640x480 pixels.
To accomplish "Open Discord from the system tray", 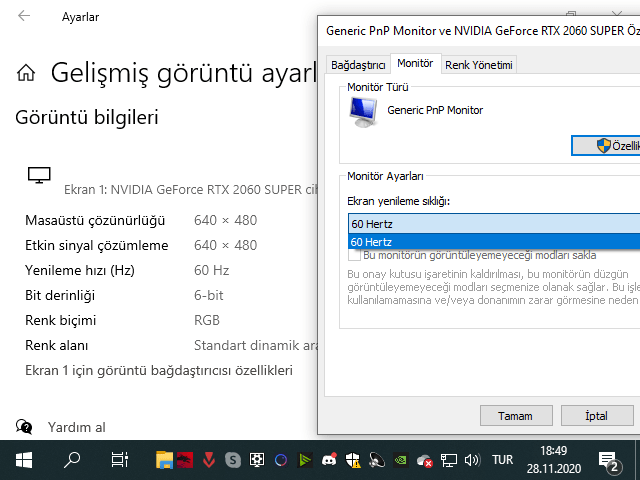I will click(x=329, y=460).
